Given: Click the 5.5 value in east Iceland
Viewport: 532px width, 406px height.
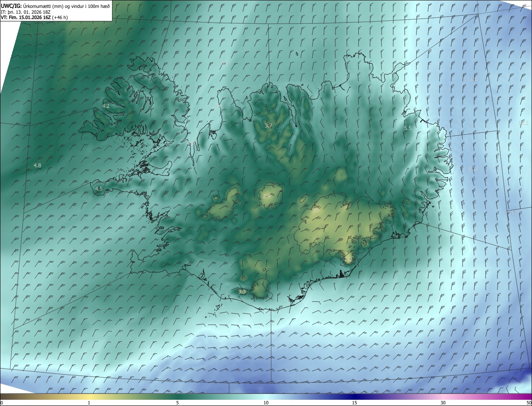Looking at the screenshot, I should tap(408, 128).
